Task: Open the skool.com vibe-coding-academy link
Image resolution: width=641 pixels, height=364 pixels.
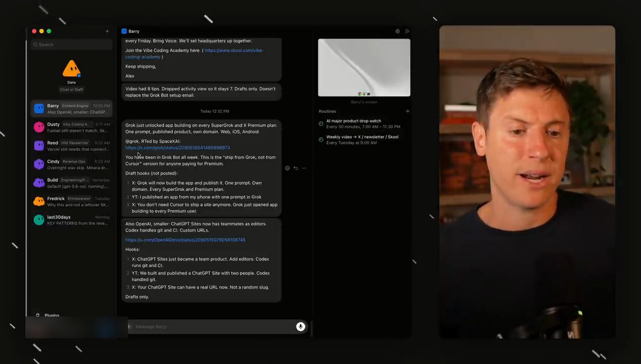Action: [x=195, y=54]
